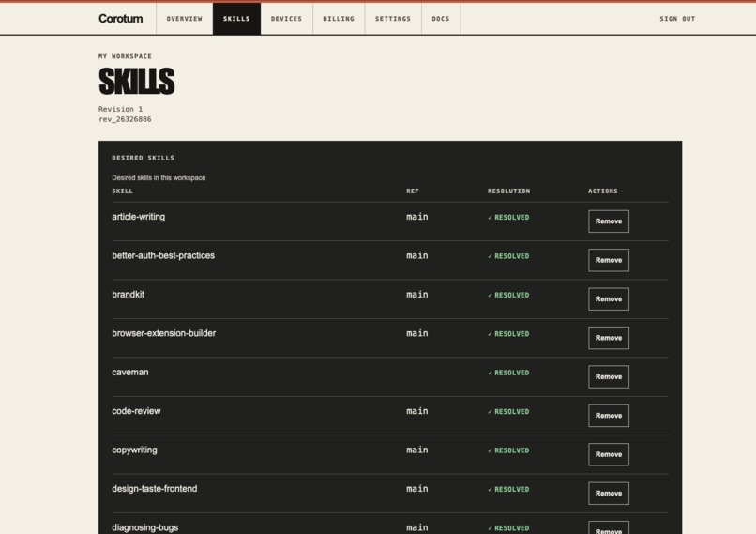756x534 pixels.
Task: Click the main ref for code-review
Action: tap(417, 411)
